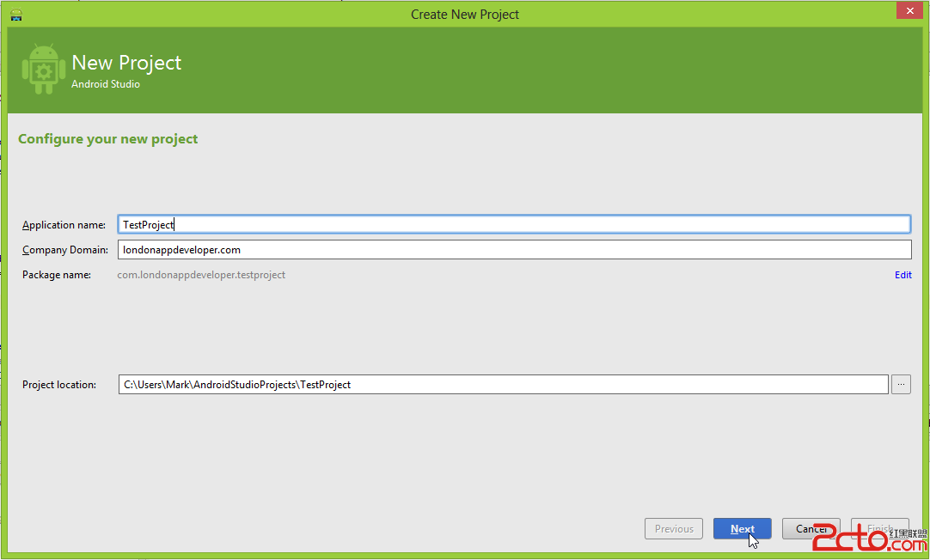
Task: Click the Previous button
Action: click(x=674, y=528)
